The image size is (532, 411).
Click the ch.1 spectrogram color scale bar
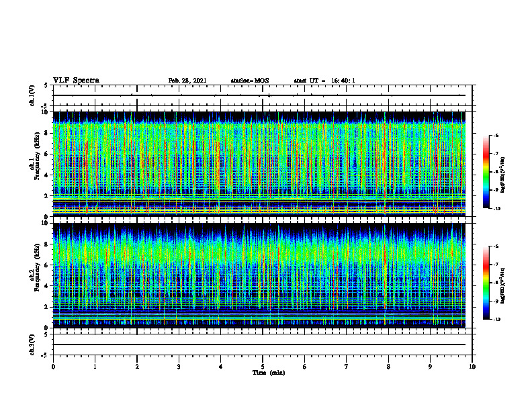pos(486,172)
